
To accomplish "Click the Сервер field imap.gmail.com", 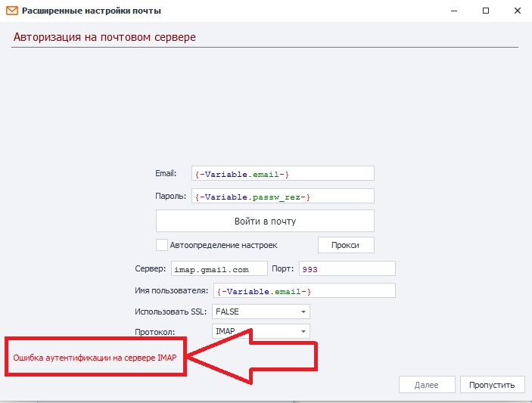I will pyautogui.click(x=219, y=268).
